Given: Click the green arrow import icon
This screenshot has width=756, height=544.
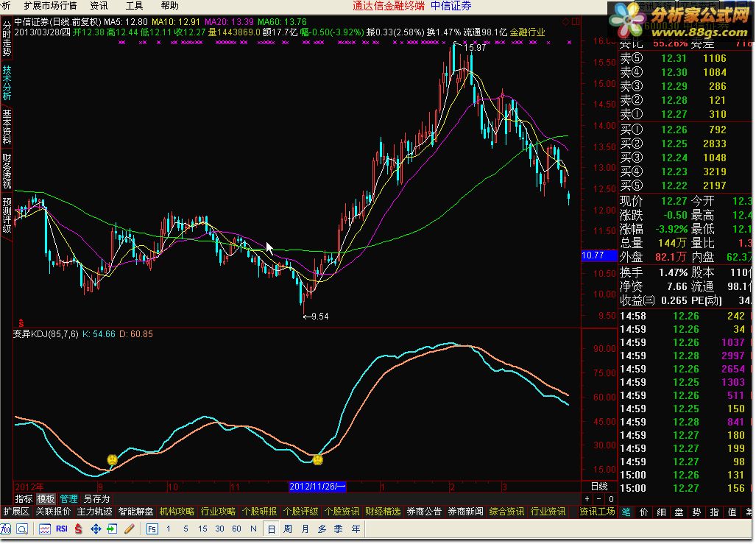Looking at the screenshot, I should (x=112, y=529).
